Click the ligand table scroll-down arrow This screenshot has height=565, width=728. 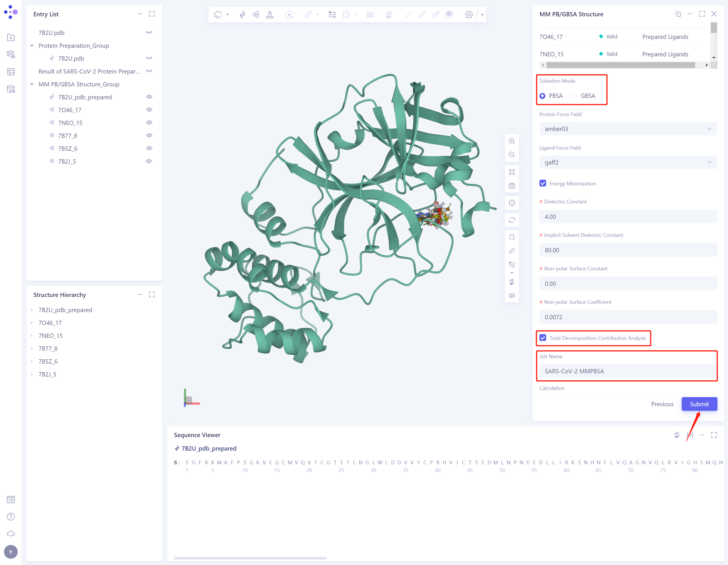point(714,58)
